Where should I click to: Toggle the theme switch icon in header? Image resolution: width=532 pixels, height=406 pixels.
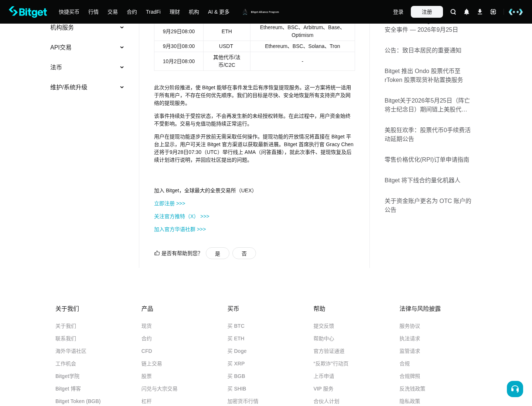coord(516,12)
